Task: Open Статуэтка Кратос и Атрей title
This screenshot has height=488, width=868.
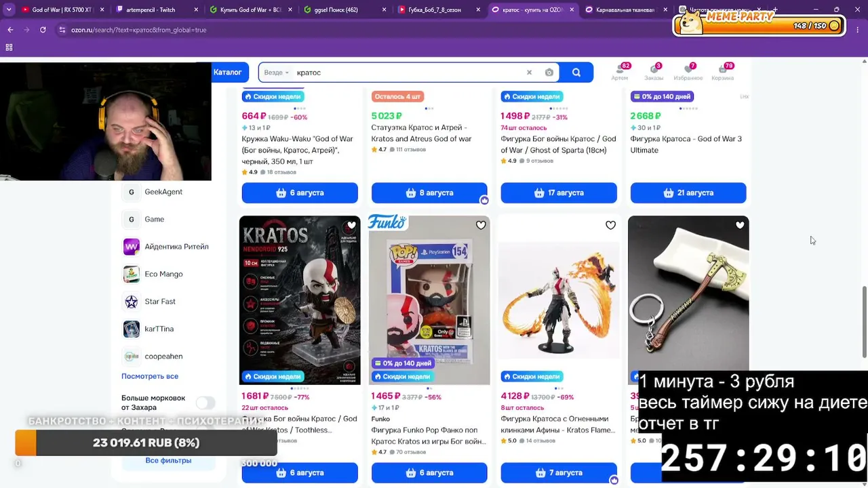Action: pos(422,133)
